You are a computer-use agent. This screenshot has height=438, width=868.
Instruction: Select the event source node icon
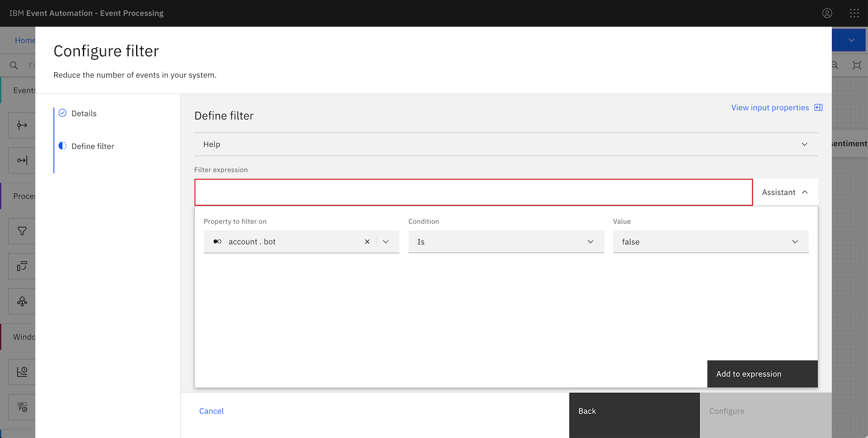point(22,125)
